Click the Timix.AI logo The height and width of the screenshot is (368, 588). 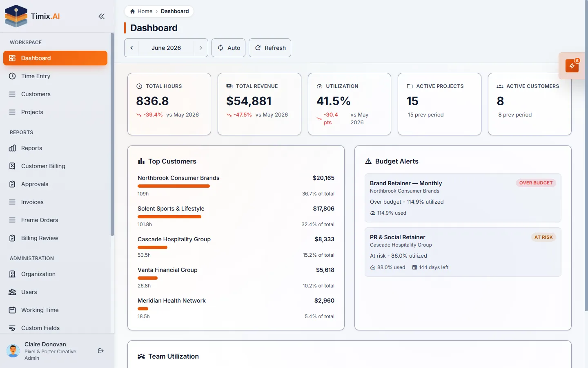[x=32, y=16]
